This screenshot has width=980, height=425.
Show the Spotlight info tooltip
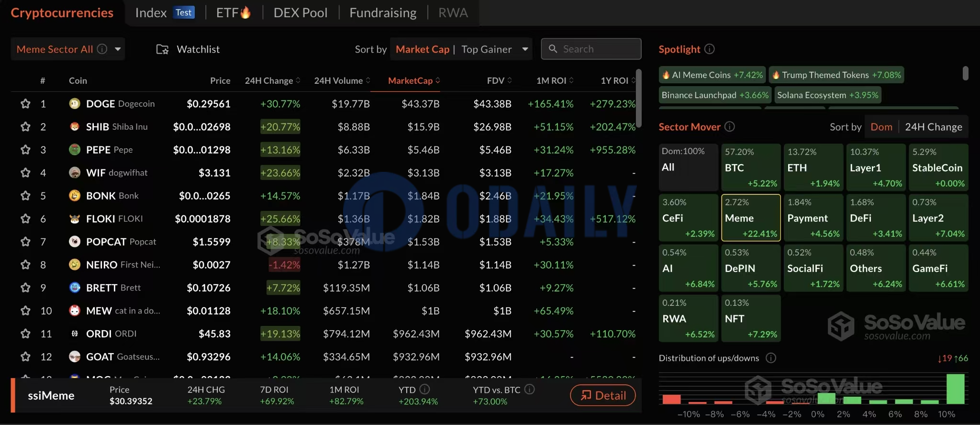[710, 49]
